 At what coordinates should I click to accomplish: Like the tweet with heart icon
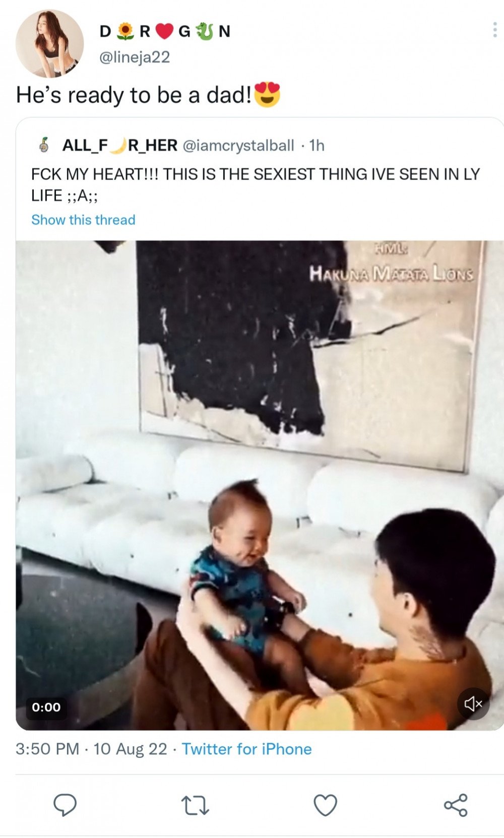click(x=325, y=805)
